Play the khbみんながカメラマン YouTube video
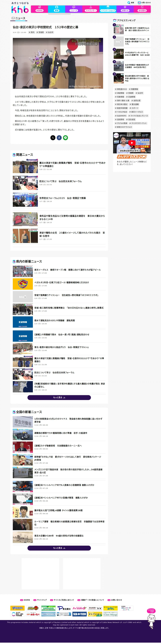 pos(132,143)
